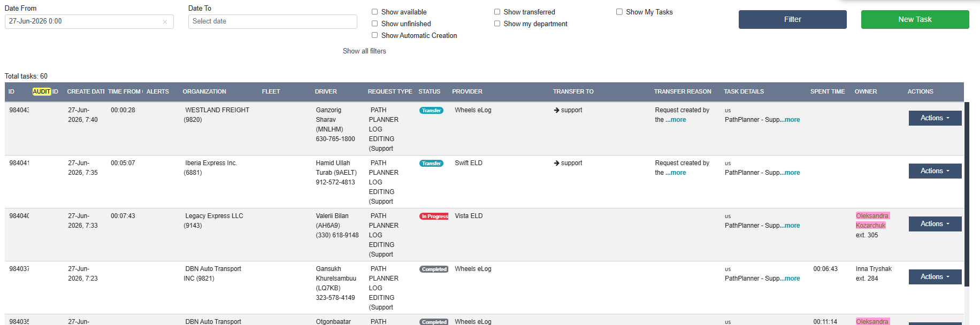980x325 pixels.
Task: Select task ID 984043 cell
Action: tap(19, 110)
